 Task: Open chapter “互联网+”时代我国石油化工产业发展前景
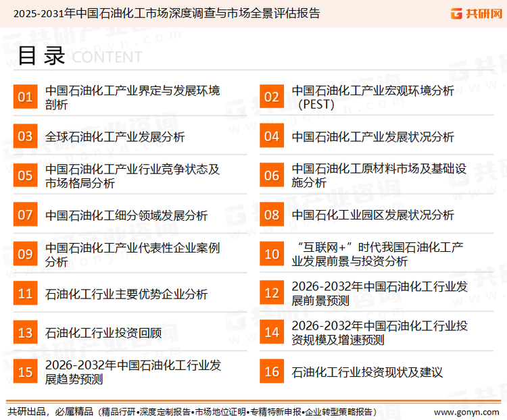click(x=378, y=255)
